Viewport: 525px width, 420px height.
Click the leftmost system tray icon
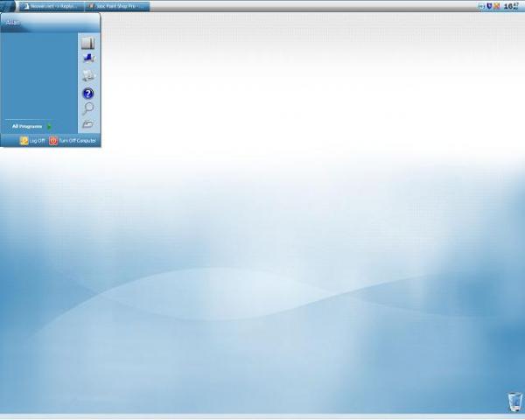[481, 6]
